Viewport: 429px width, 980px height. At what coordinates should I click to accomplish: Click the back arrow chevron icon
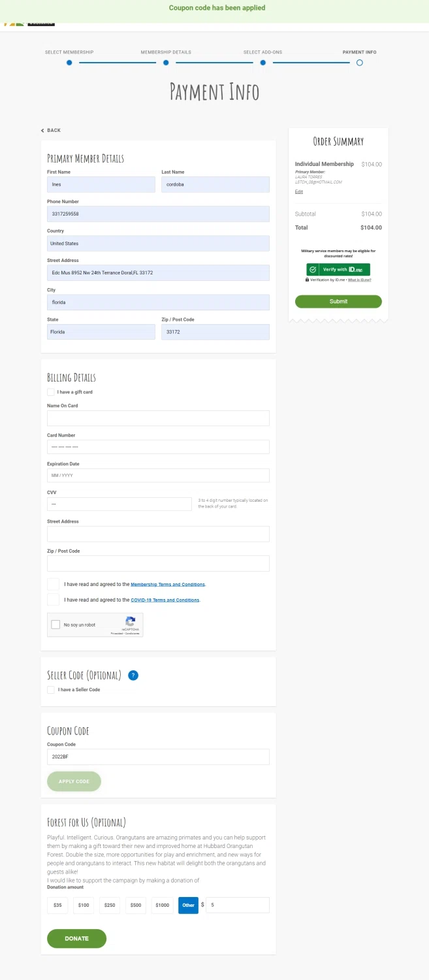[x=42, y=131]
